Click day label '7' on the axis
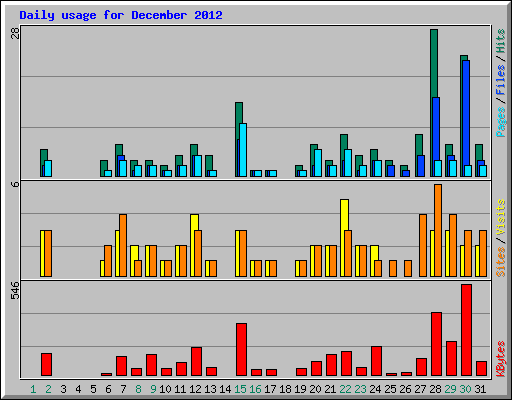 123,389
